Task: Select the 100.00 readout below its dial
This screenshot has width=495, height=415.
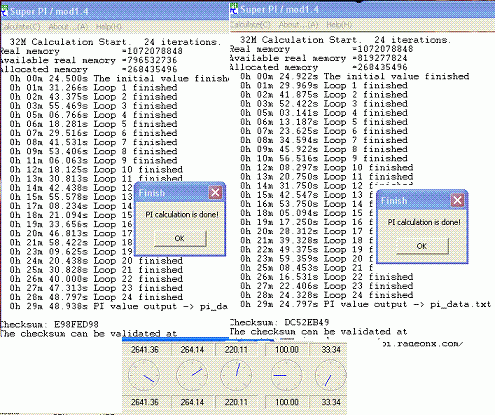Action: pos(287,402)
